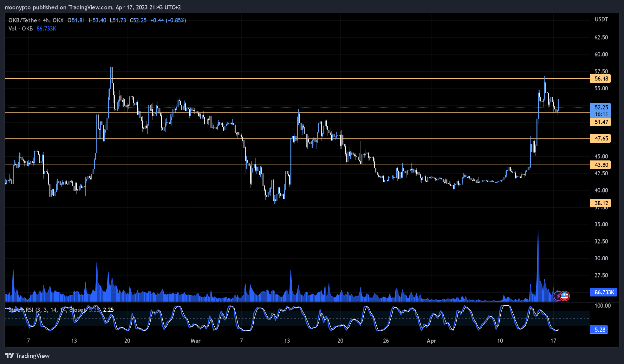624x364 pixels.
Task: Click the 86.733K volume axis label
Action: (x=603, y=292)
